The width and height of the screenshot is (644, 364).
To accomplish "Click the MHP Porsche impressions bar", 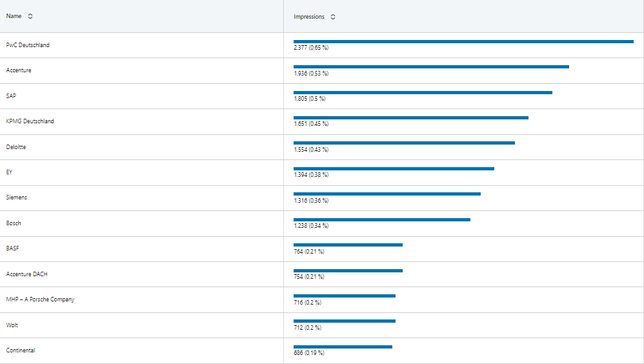I will [x=344, y=296].
